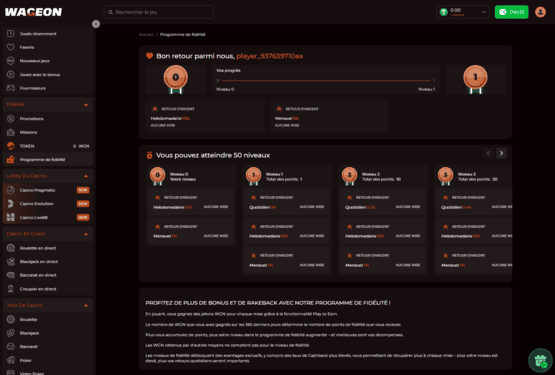Collapse the Lobby Du Casino section
This screenshot has width=555, height=375.
pyautogui.click(x=86, y=176)
